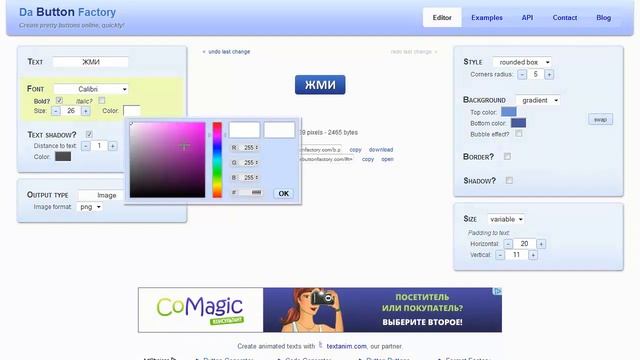Image resolution: width=640 pixels, height=360 pixels.
Task: Click undo last change link
Action: point(229,52)
